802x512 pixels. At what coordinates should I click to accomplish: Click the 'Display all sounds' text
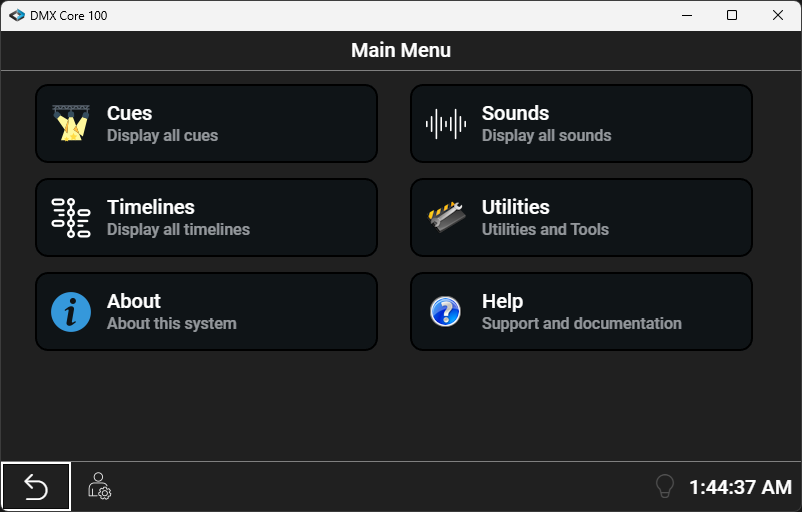546,136
